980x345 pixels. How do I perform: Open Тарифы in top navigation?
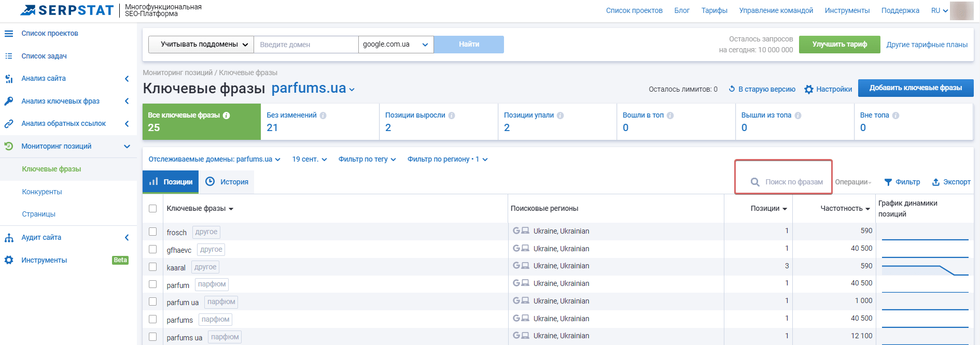715,10
